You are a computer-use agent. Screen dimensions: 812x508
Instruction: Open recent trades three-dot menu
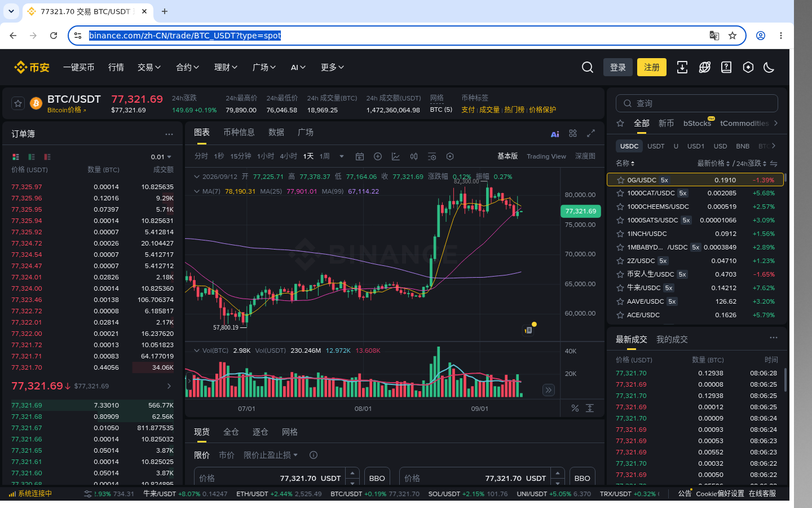774,338
